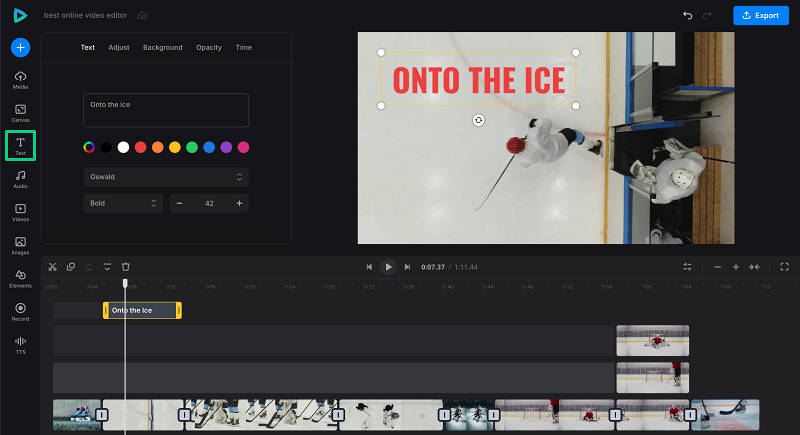Switch to the Background tab
The width and height of the screenshot is (800, 435).
[163, 47]
